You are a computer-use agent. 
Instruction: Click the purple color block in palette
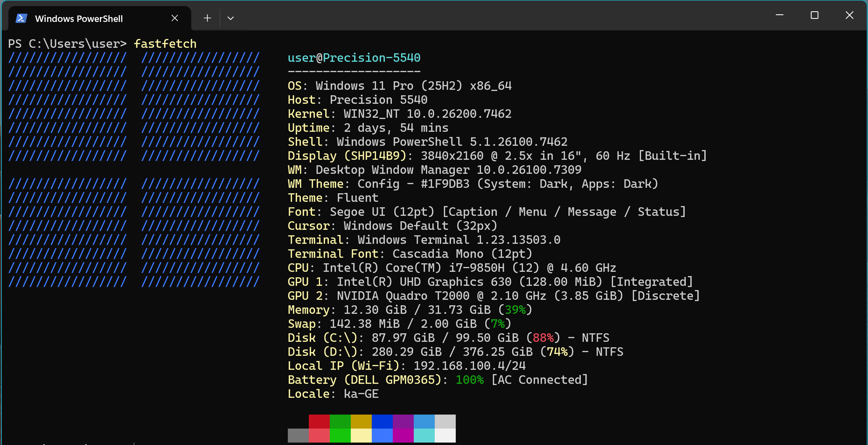pyautogui.click(x=403, y=421)
